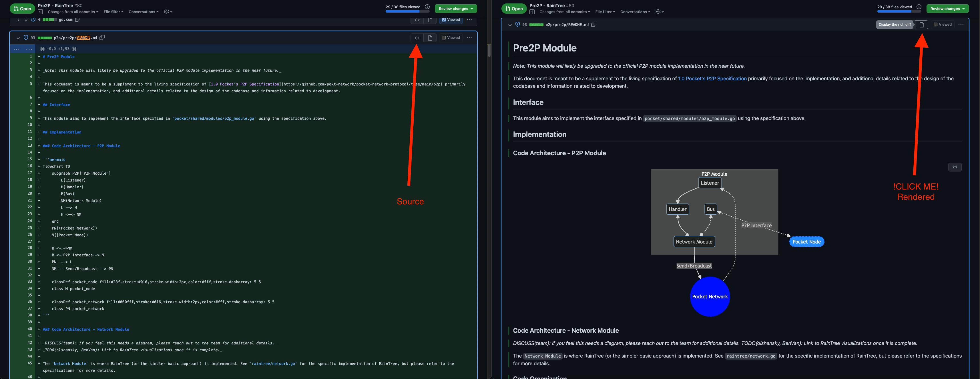Collapse README.md file diff in left pane
This screenshot has height=379, width=980.
(x=18, y=38)
